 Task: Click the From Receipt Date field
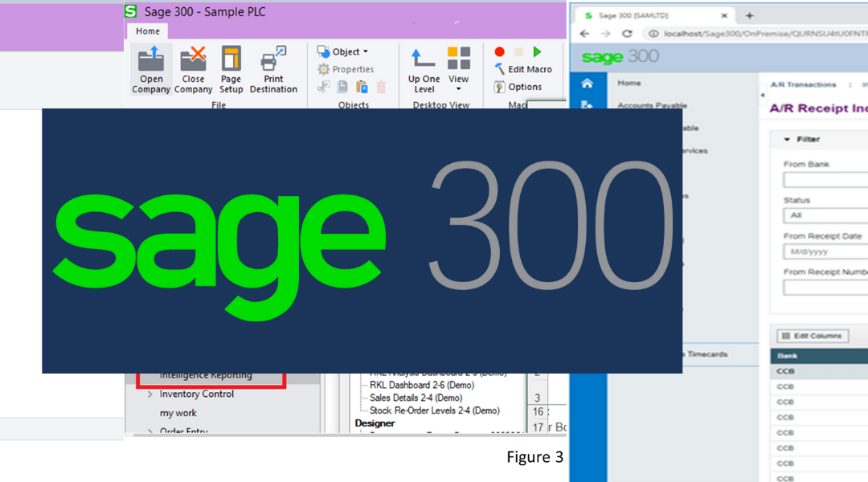(825, 251)
